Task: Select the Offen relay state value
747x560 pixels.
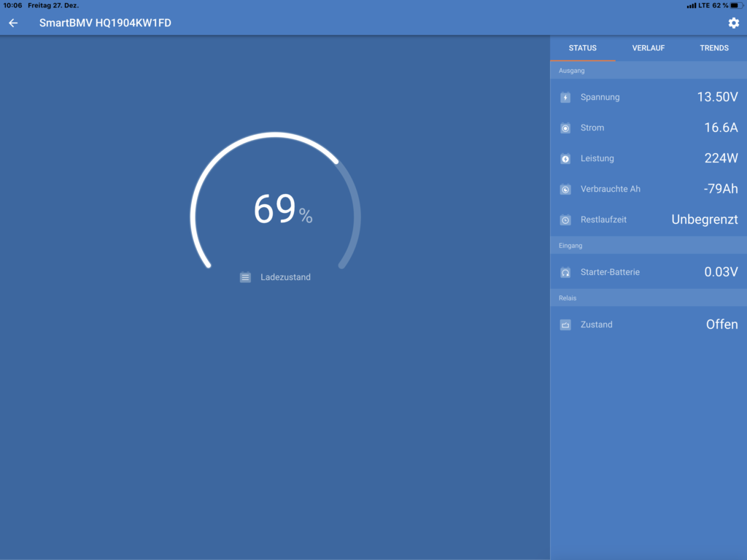Action: click(721, 324)
